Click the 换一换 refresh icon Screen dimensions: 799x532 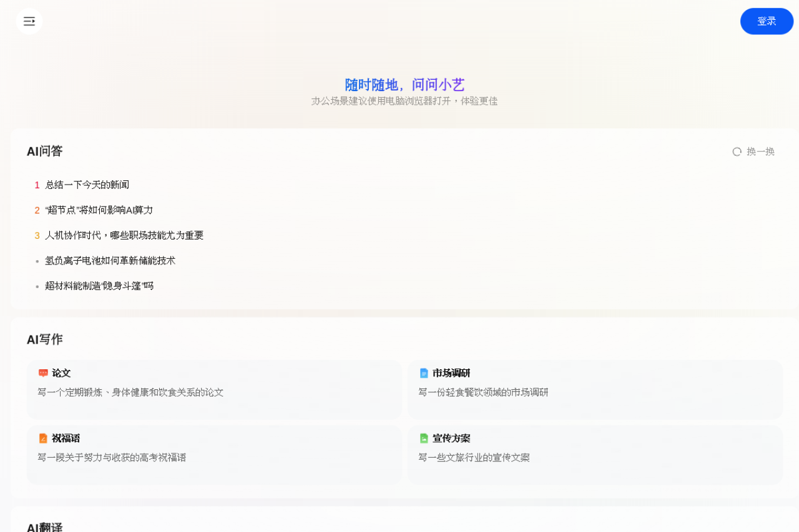pos(737,151)
